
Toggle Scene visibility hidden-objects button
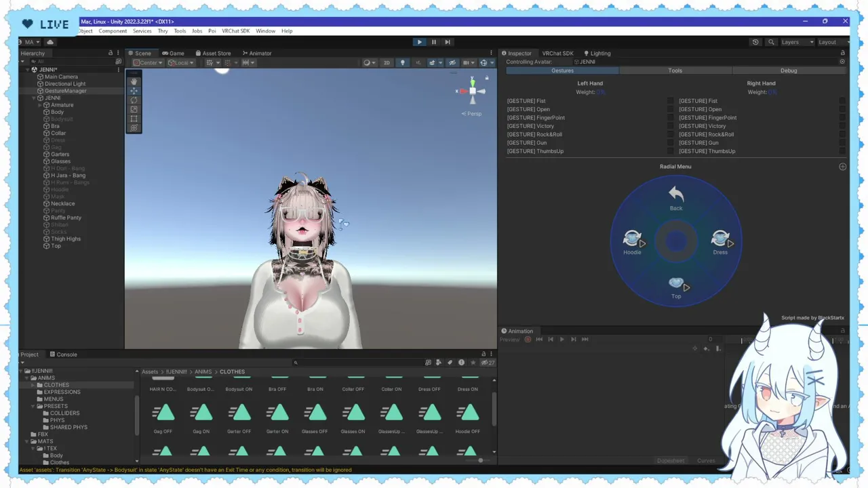point(452,63)
